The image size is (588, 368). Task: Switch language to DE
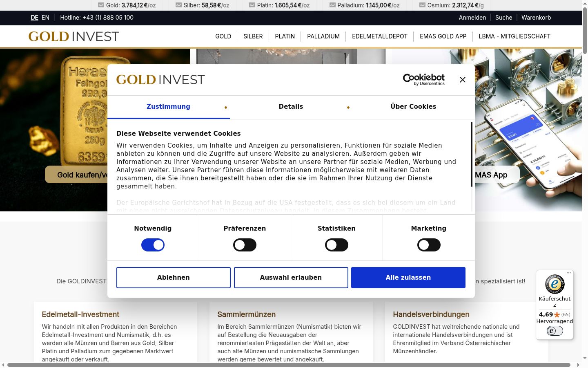(35, 18)
